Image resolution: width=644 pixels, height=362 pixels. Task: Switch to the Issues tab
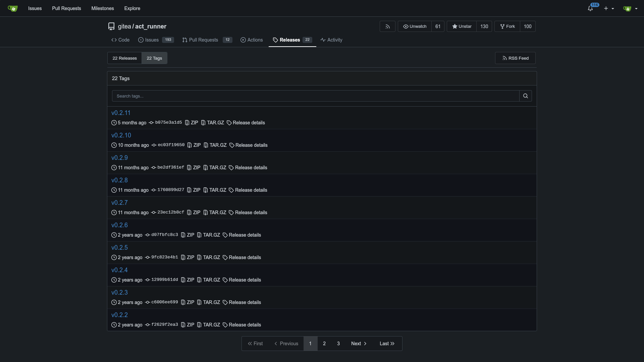point(152,40)
